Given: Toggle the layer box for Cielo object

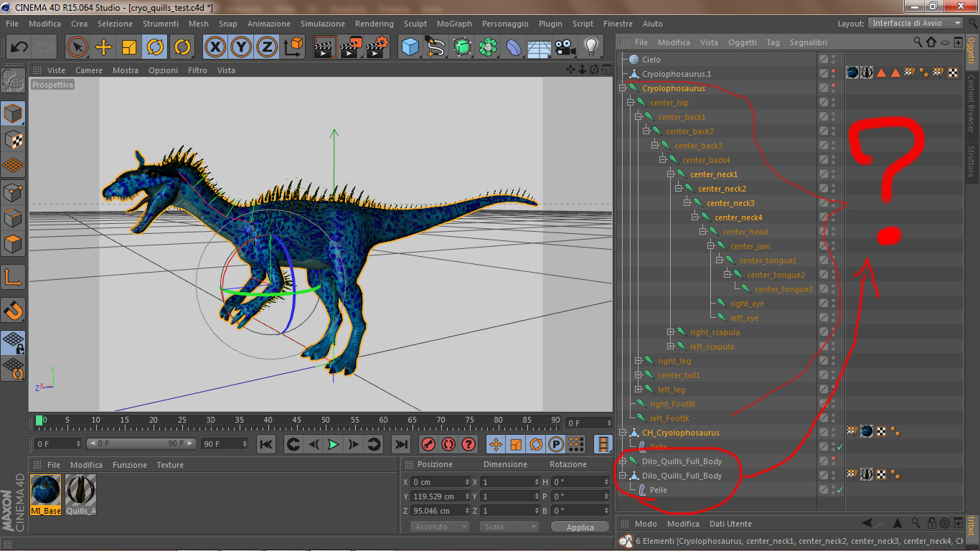Looking at the screenshot, I should coord(824,60).
